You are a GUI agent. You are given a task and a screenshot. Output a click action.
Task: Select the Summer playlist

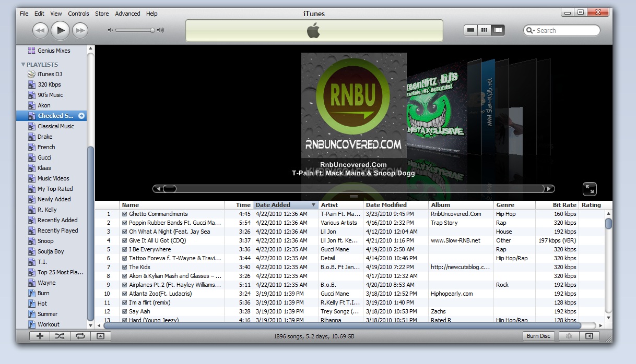click(47, 314)
